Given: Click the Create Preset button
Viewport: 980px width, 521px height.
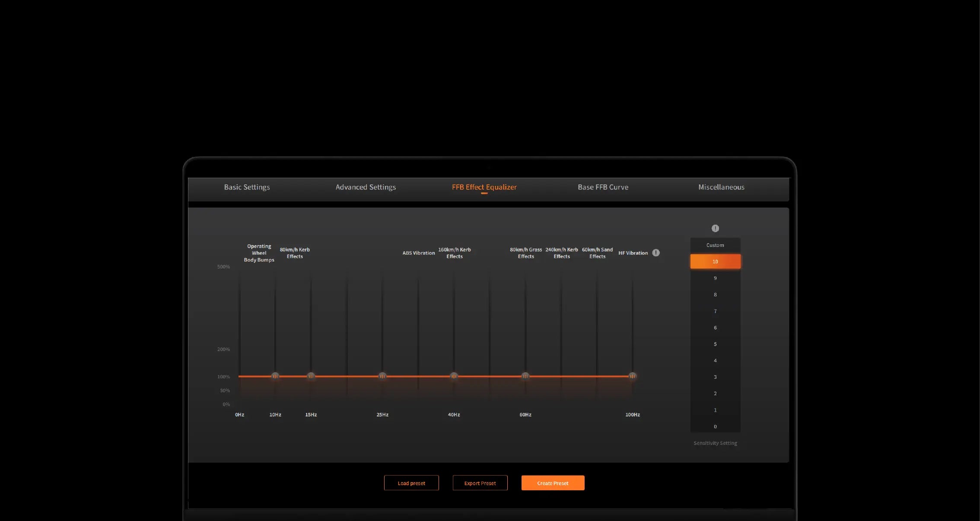Looking at the screenshot, I should pos(553,483).
